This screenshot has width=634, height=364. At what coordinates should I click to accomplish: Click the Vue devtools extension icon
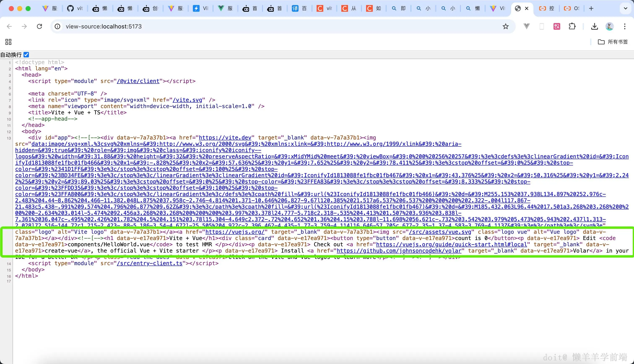point(526,26)
